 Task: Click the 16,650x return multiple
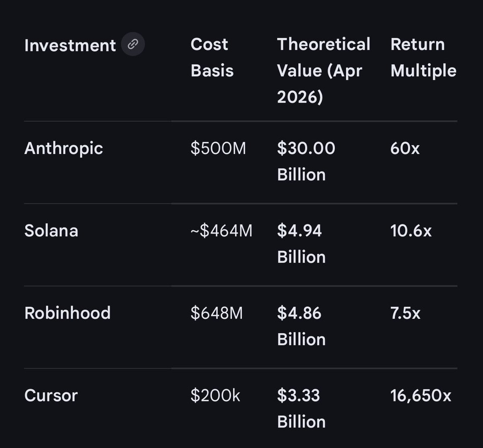coord(421,396)
